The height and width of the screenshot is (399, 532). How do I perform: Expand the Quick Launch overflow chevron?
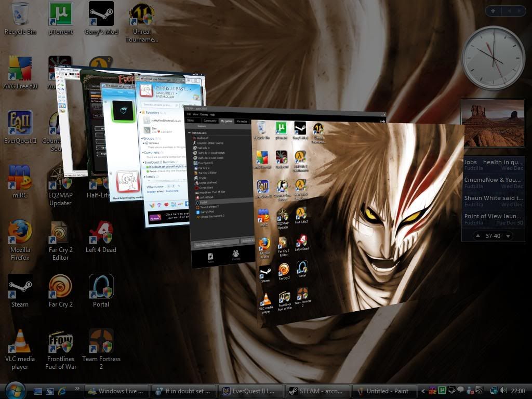click(x=77, y=389)
